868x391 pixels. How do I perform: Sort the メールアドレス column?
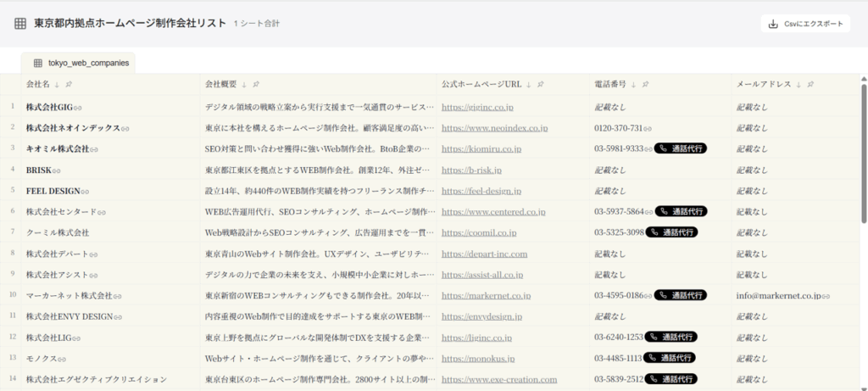[x=798, y=85]
